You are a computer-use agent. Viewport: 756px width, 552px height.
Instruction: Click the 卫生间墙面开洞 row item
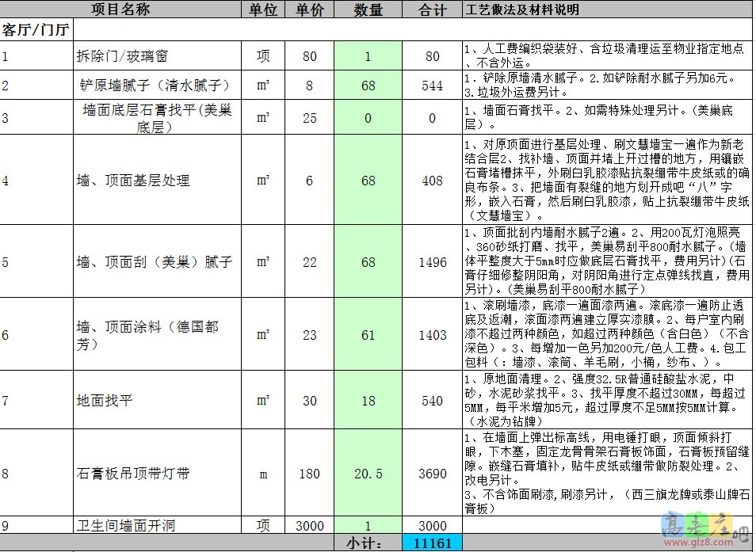tap(158, 524)
